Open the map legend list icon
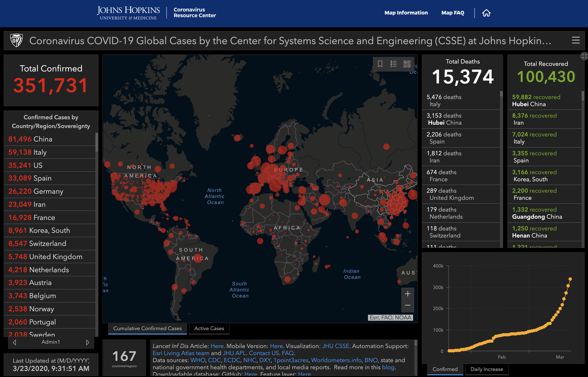 393,64
